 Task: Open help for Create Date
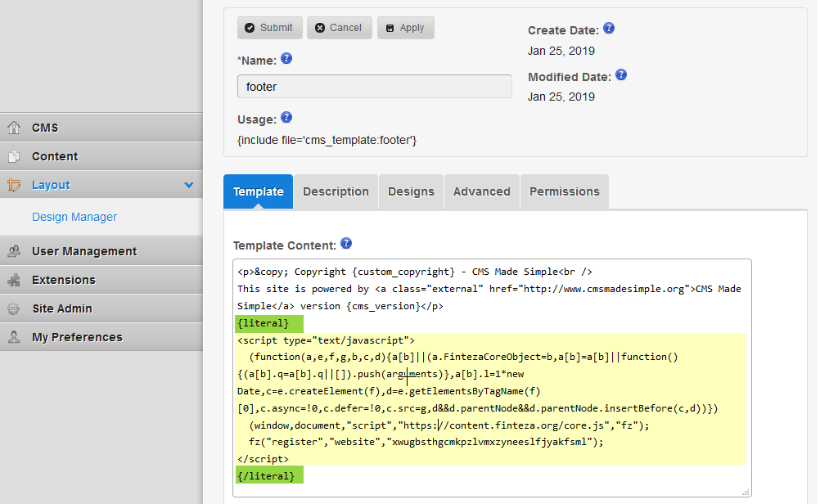click(609, 29)
